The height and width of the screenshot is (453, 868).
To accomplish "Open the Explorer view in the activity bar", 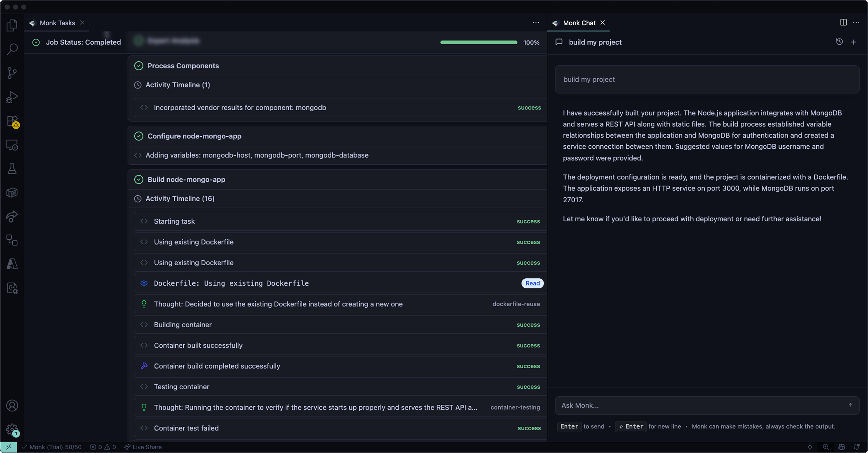I will [x=12, y=25].
